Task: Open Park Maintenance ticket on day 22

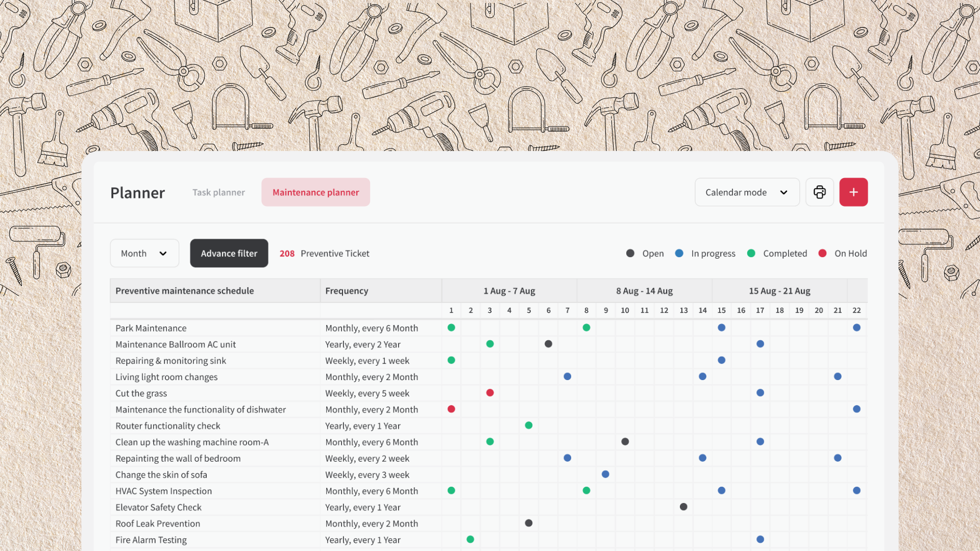Action: (x=856, y=328)
